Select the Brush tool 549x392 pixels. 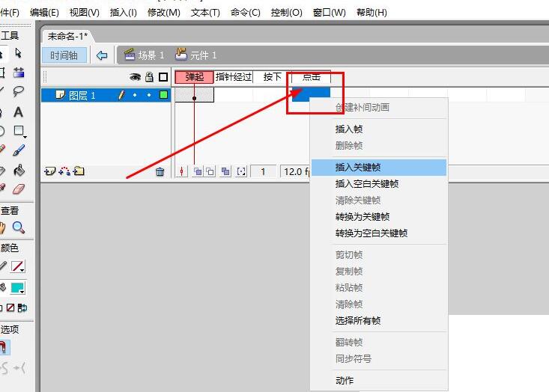(x=18, y=150)
